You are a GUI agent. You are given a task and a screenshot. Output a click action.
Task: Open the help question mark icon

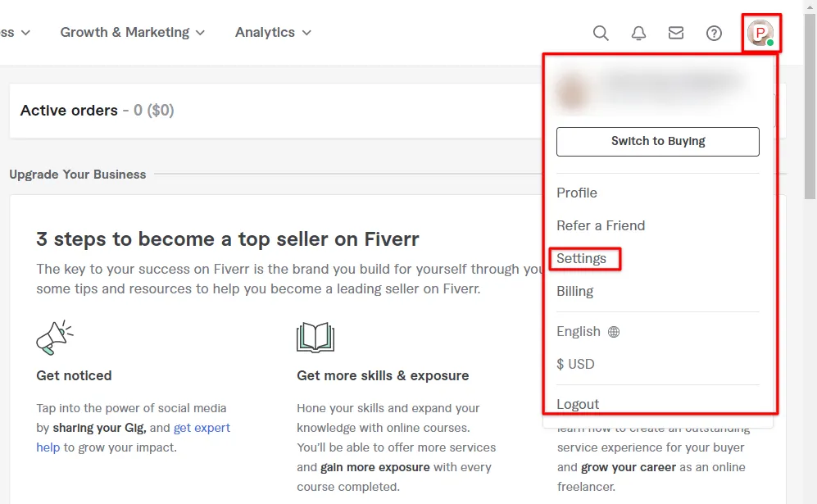click(714, 33)
